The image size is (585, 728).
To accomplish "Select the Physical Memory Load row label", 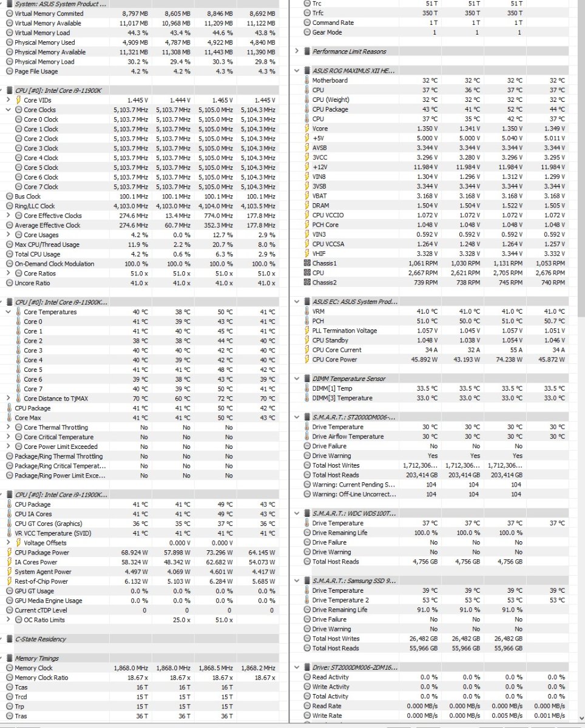I will pos(44,62).
